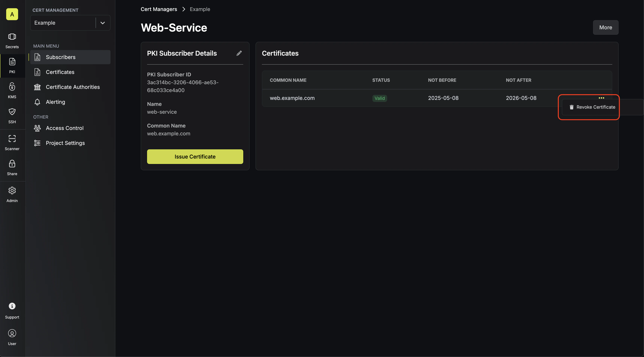Click the three-dot actions icon for web.example.com
This screenshot has height=357, width=644.
(x=601, y=98)
